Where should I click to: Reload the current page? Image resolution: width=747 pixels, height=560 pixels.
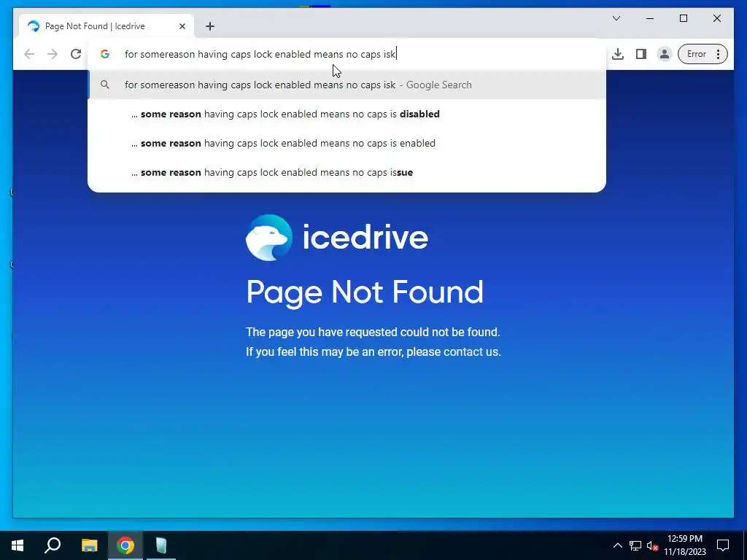click(x=76, y=54)
